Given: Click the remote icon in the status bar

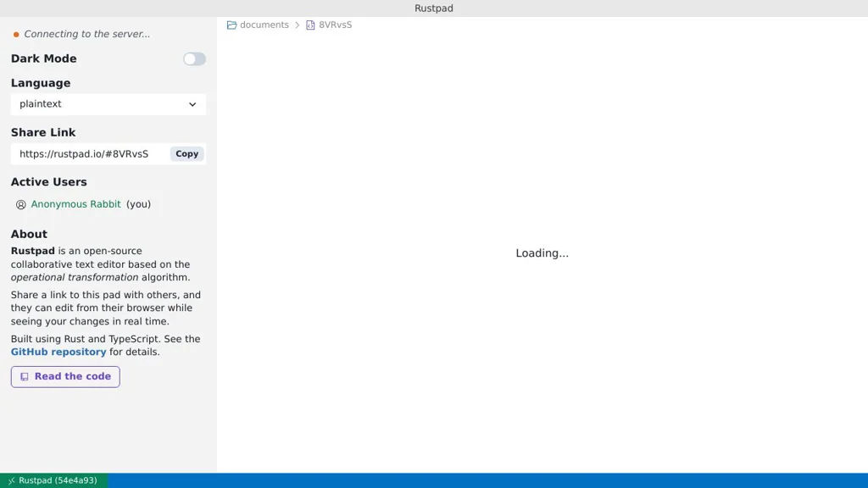Looking at the screenshot, I should tap(11, 481).
